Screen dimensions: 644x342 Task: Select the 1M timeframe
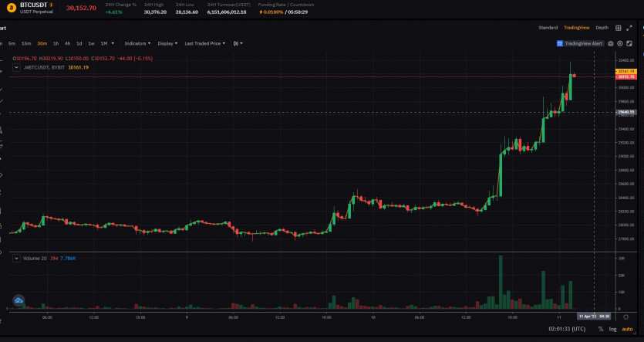104,43
